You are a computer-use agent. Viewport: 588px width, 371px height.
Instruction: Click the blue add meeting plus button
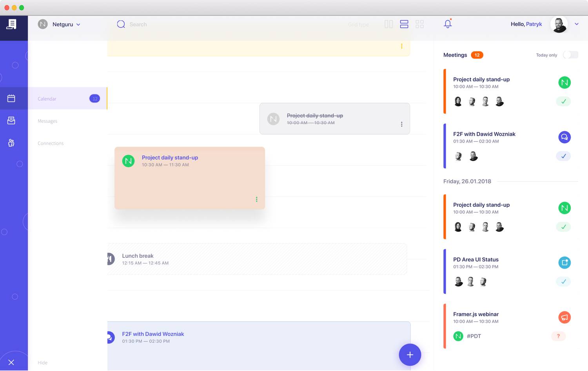410,355
